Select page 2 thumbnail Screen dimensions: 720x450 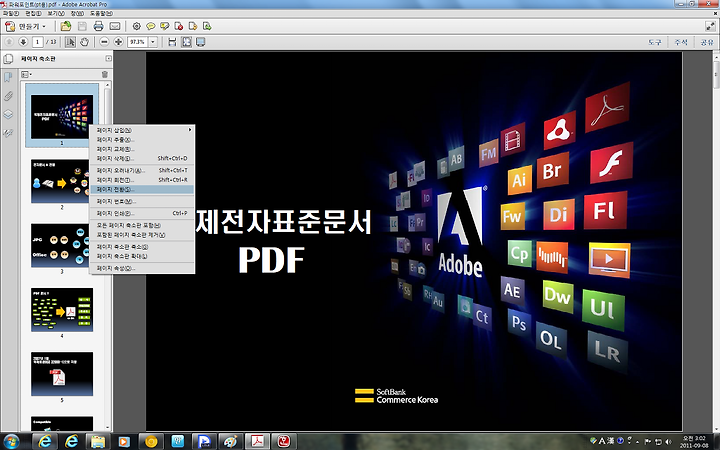click(x=62, y=181)
